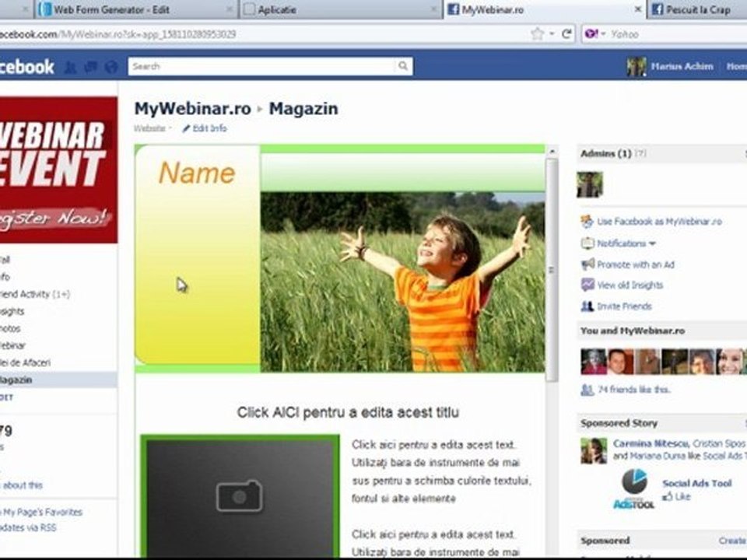Click the Invite Friends people icon
Screen dimensions: 747x560
click(587, 306)
